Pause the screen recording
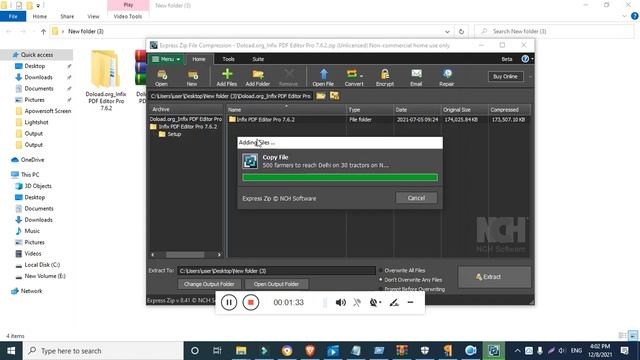Viewport: 640px width, 360px height. 229,302
